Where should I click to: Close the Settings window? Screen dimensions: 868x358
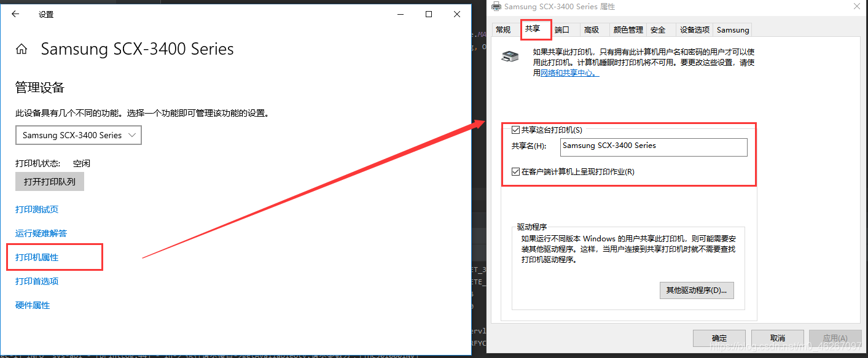[457, 14]
